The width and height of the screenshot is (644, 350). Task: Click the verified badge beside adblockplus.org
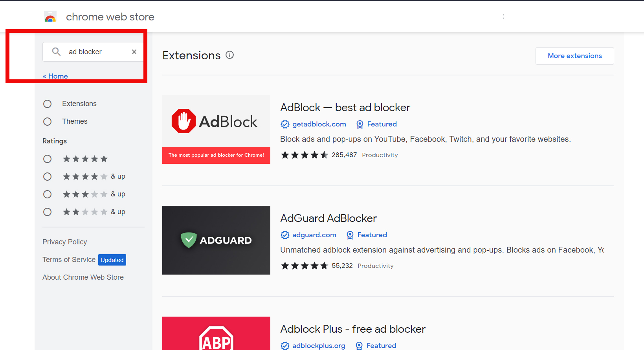pos(285,346)
